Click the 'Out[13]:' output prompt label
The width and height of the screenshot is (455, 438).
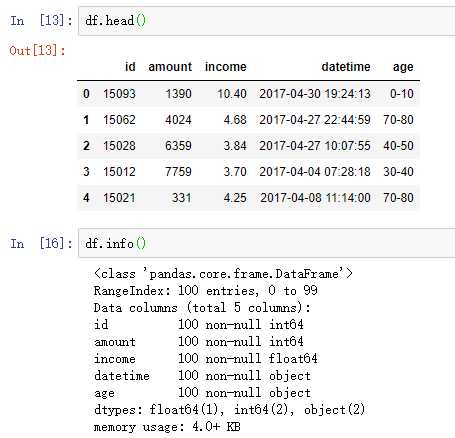click(37, 51)
